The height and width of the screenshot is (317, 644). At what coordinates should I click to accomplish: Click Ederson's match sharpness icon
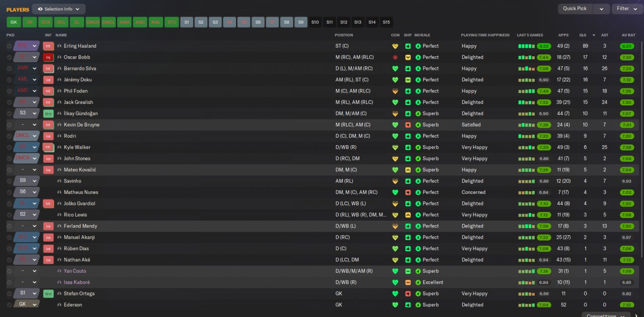click(x=408, y=305)
